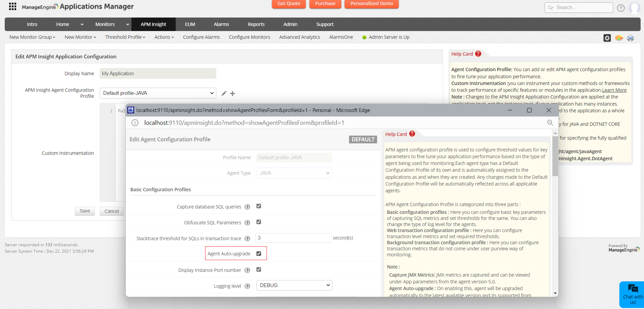The width and height of the screenshot is (644, 309).
Task: Open the Alarms tab
Action: 221,24
